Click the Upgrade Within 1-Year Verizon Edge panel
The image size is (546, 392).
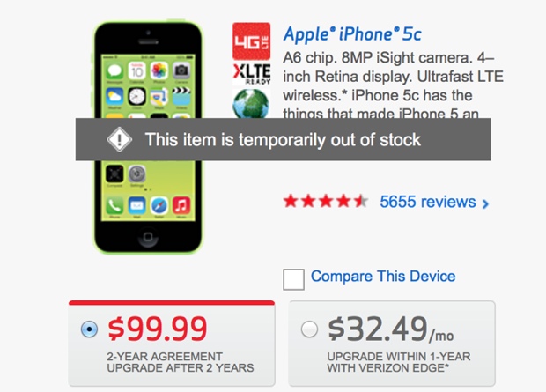tap(392, 344)
